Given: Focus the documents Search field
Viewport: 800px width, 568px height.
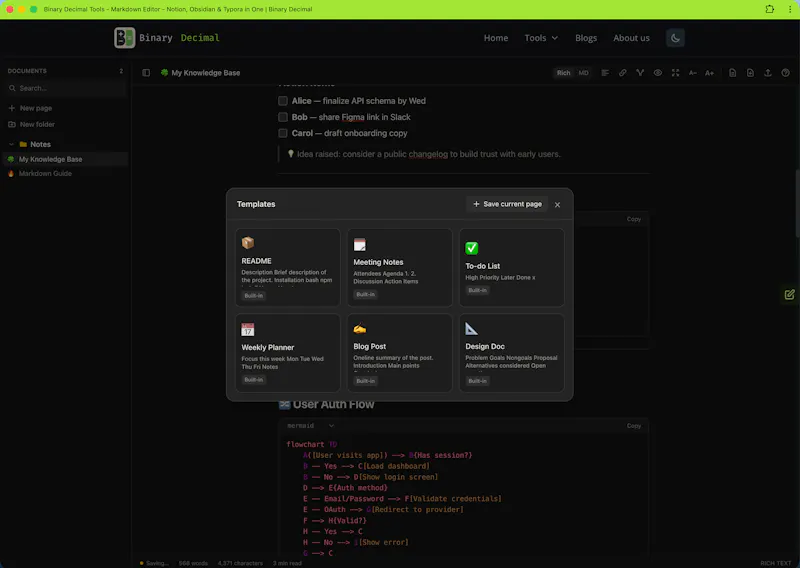Looking at the screenshot, I should pyautogui.click(x=65, y=88).
